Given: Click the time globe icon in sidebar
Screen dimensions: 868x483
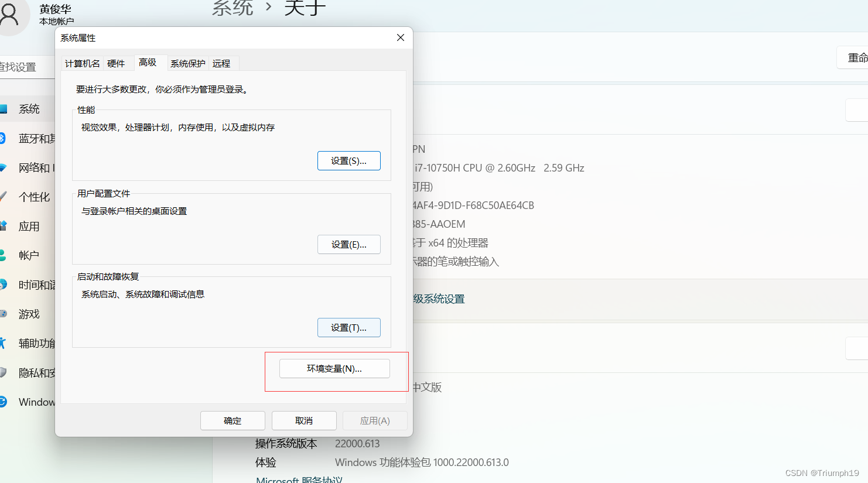Looking at the screenshot, I should click(3, 285).
